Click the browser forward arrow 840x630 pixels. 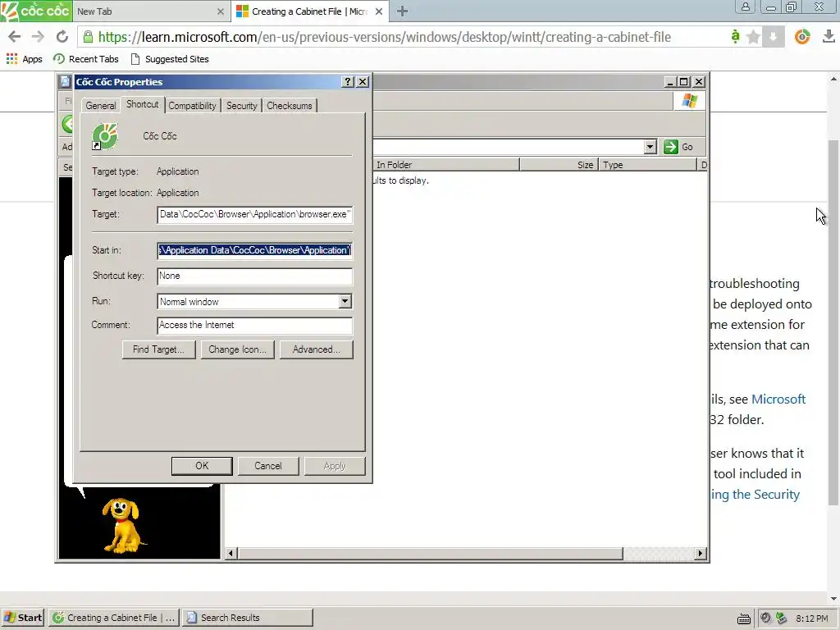[x=38, y=36]
